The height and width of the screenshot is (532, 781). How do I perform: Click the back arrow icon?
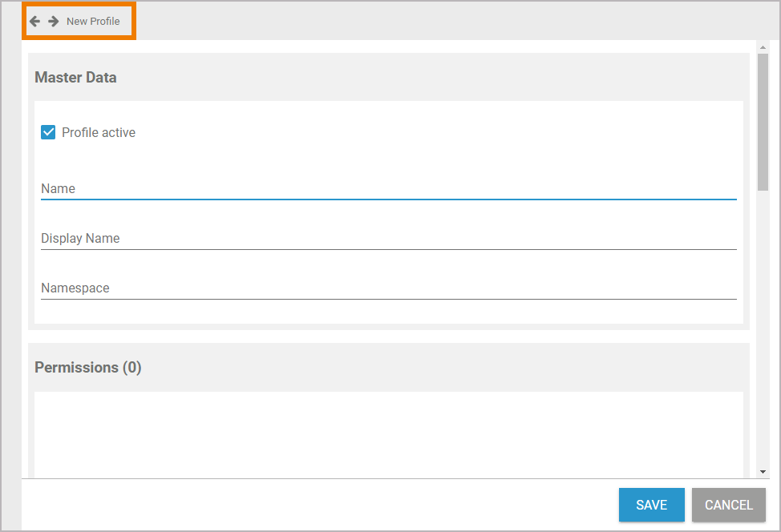coord(34,21)
